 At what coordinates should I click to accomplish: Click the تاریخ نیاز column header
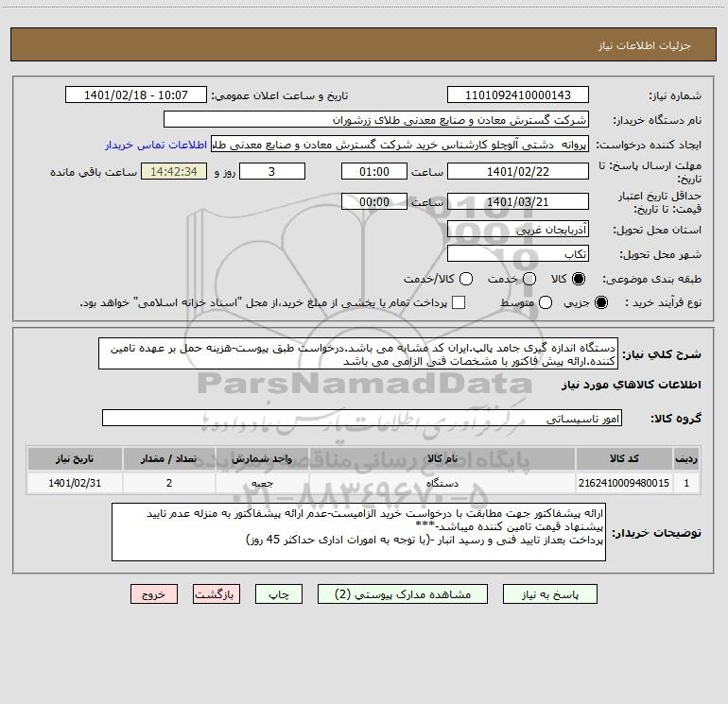(x=75, y=458)
